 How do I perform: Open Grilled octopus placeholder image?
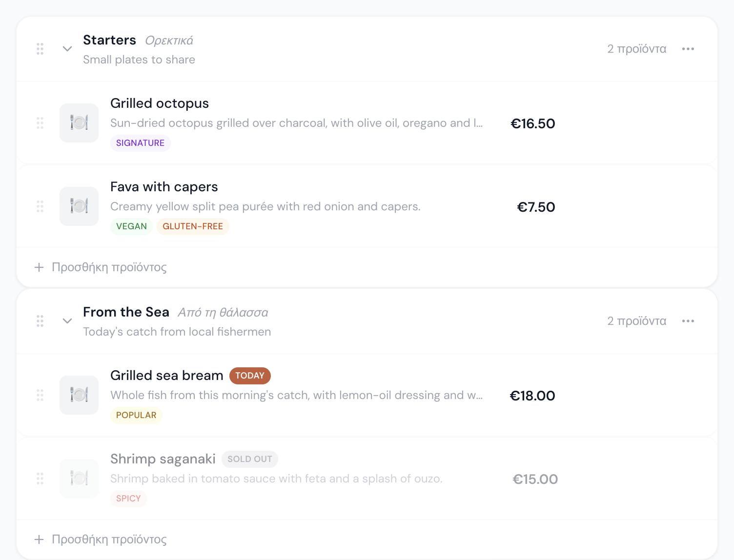coord(79,123)
